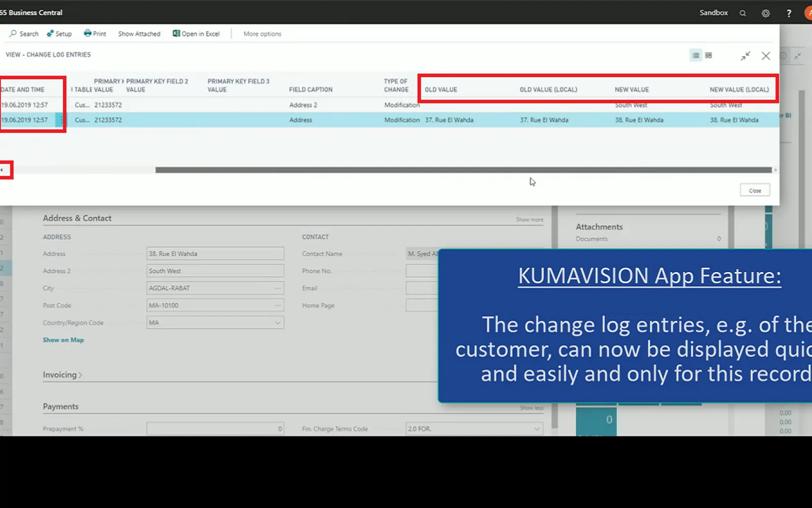Viewport: 812px width, 508px height.
Task: Sort by Type of Change column header
Action: [396, 85]
